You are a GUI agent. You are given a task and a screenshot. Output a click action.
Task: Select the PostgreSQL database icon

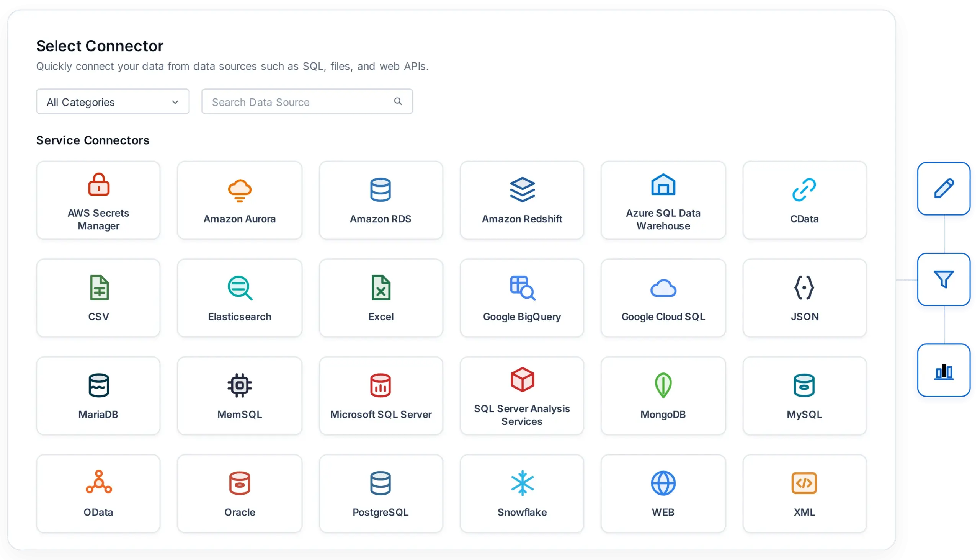[x=381, y=483]
